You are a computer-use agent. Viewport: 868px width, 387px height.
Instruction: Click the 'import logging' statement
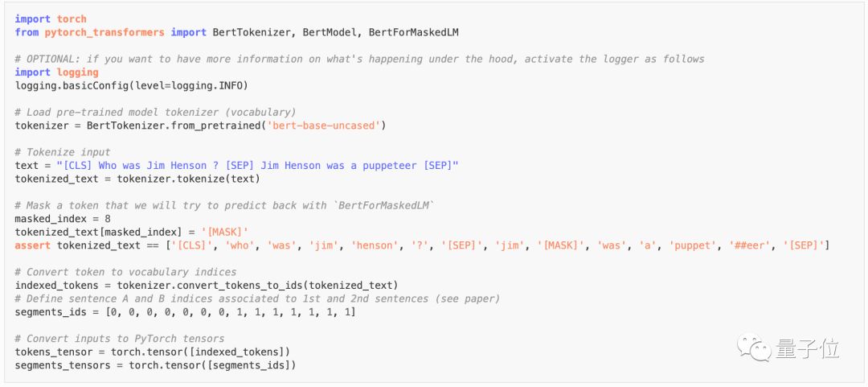[56, 72]
